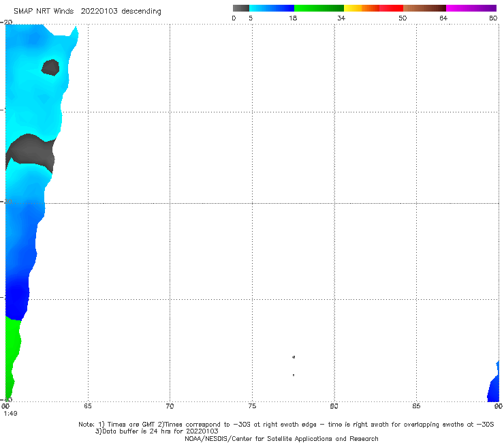Click the chart title SMAP NRT Winds
This screenshot has width=504, height=443.
click(x=44, y=11)
